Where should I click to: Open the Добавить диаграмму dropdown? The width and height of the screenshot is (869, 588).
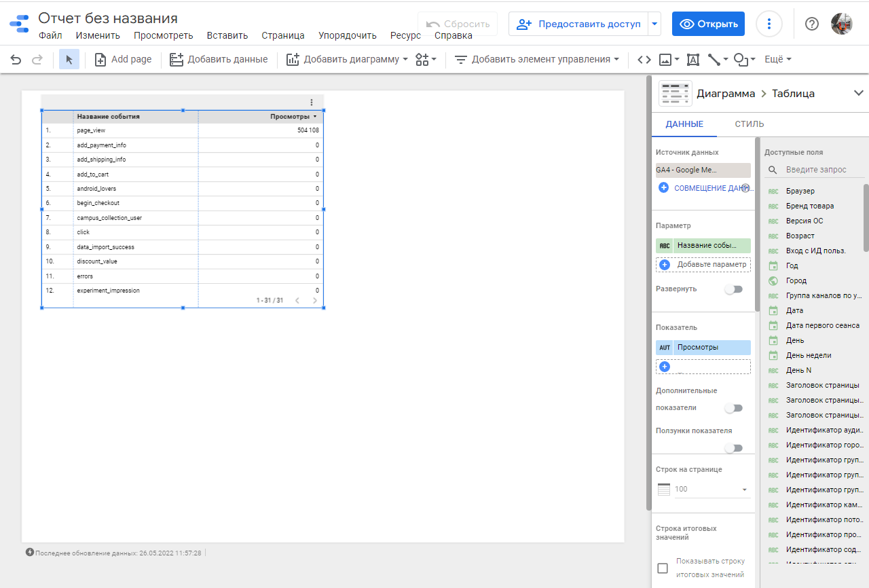347,60
